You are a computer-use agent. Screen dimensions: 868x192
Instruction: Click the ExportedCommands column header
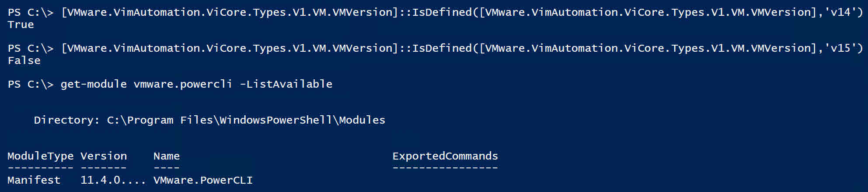point(445,156)
